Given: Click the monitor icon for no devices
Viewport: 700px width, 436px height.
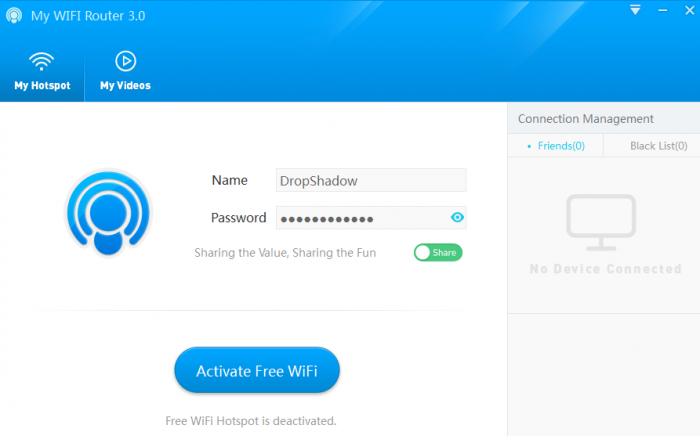Looking at the screenshot, I should pos(601,222).
